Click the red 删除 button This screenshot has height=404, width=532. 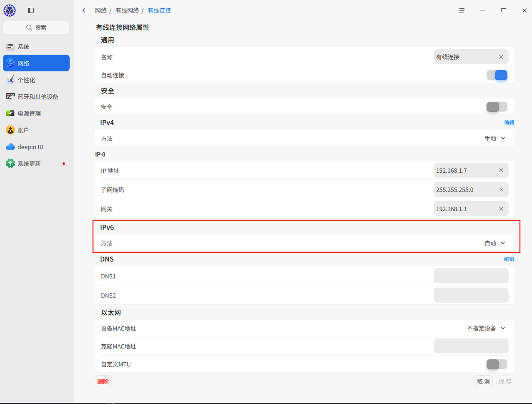[103, 381]
